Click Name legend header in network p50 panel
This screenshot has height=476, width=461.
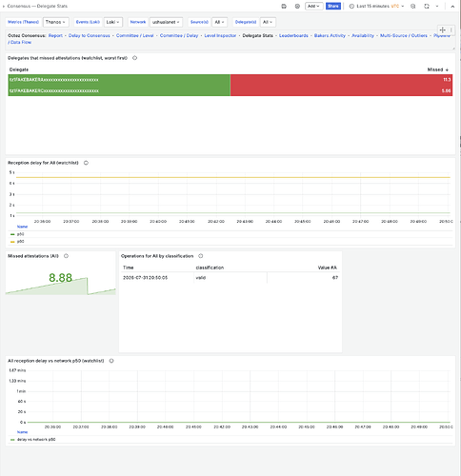22,432
